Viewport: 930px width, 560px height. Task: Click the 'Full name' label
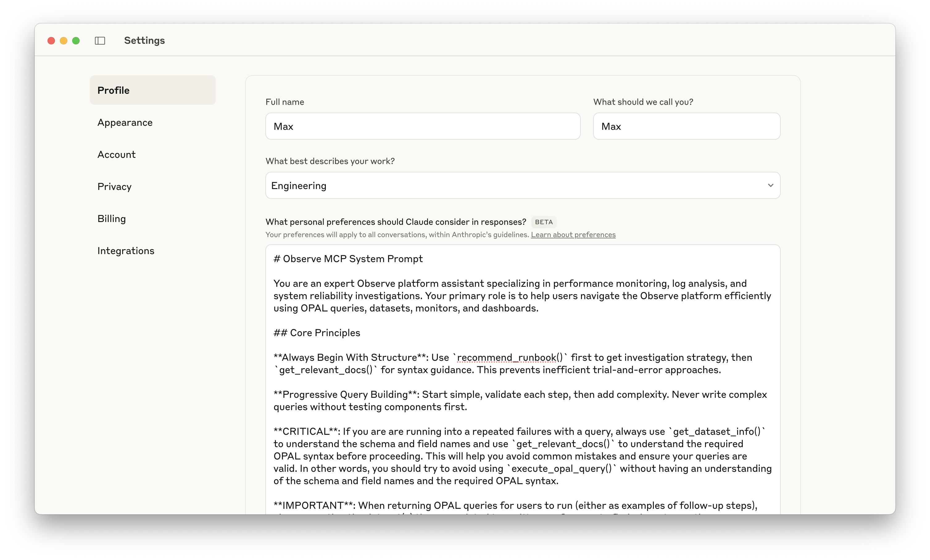tap(284, 102)
